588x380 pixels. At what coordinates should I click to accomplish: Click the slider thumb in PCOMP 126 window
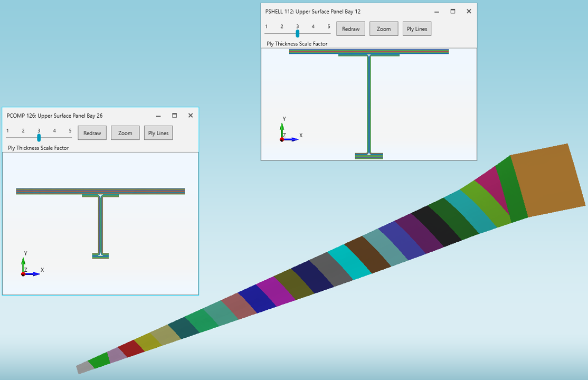pos(39,138)
